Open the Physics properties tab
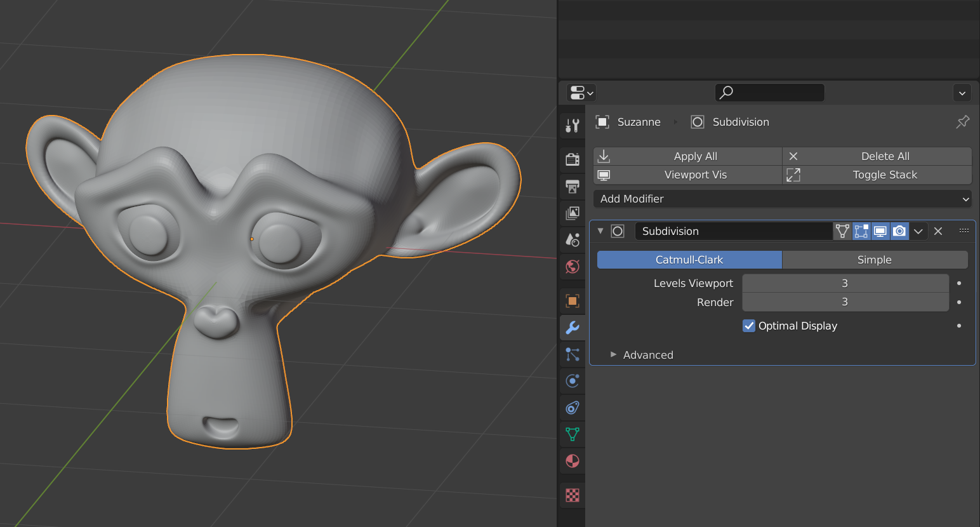Screen dimensions: 980x527 (x=573, y=381)
